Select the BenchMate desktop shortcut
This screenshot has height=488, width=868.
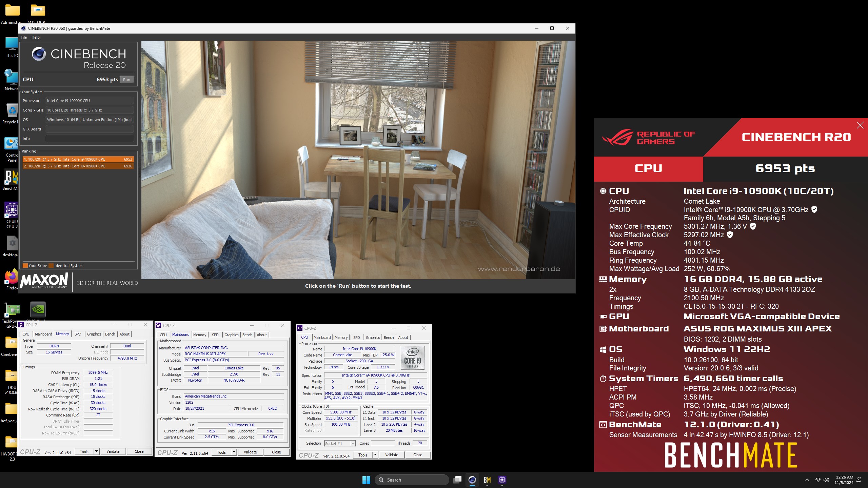coord(10,180)
